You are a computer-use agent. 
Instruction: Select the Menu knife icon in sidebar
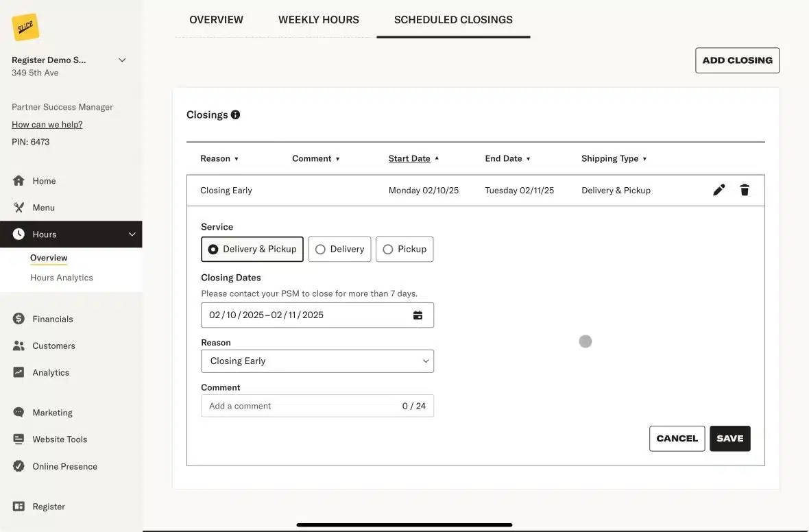tap(19, 207)
